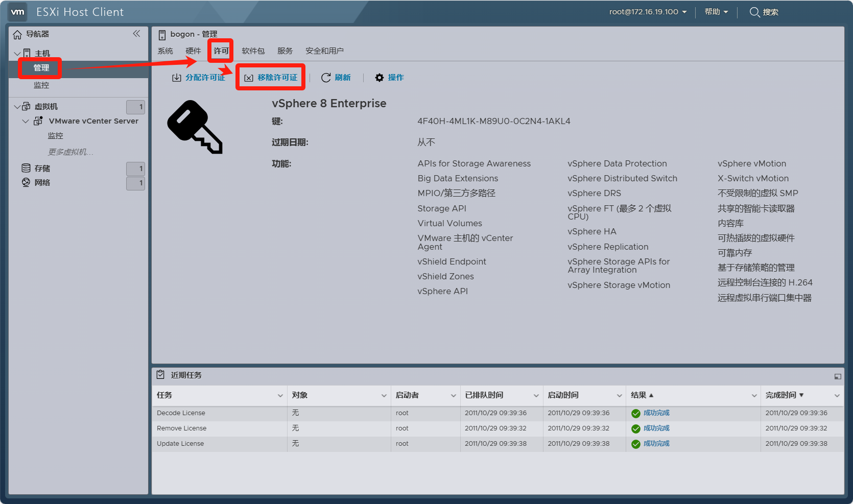The image size is (853, 504).
Task: Collapse the Virtual Machines (虚拟机) tree node
Action: pyautogui.click(x=17, y=107)
